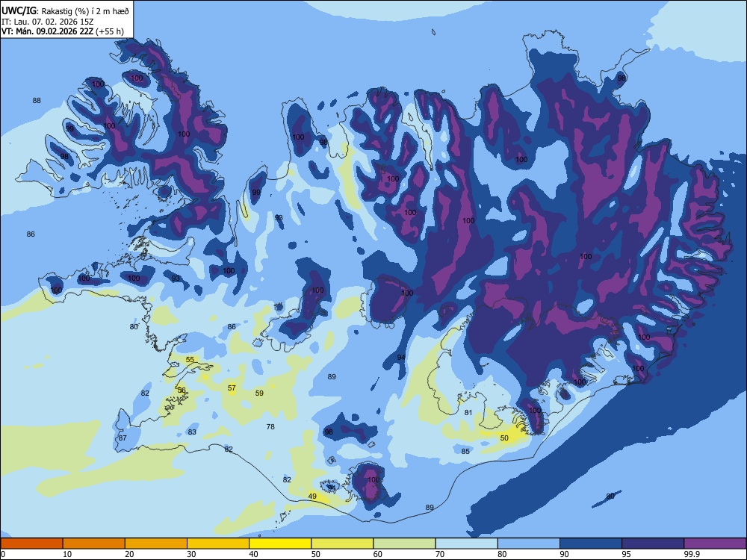Screen dimensions: 747x560
Task: Select the pale blue 70–80 legend swatch
Action: (466, 544)
